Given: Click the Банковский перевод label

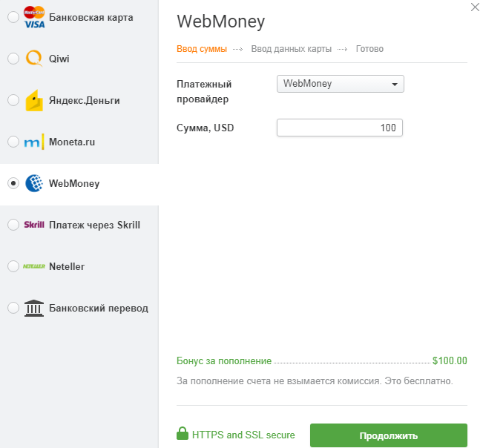Looking at the screenshot, I should (99, 309).
